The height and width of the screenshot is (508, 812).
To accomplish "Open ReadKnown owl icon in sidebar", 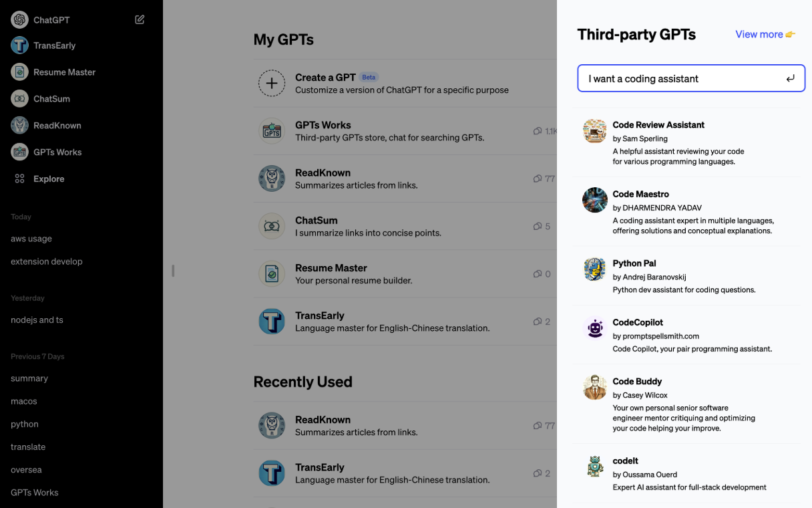I will pos(19,126).
